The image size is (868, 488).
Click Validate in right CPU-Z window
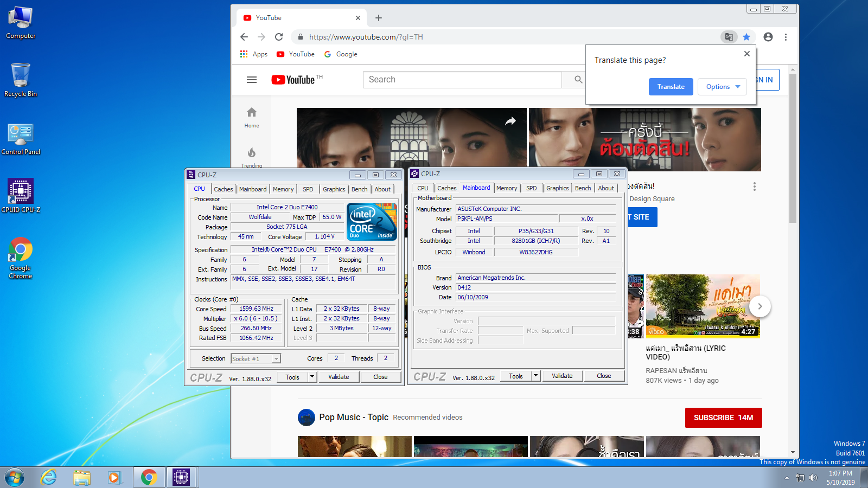[x=562, y=376]
